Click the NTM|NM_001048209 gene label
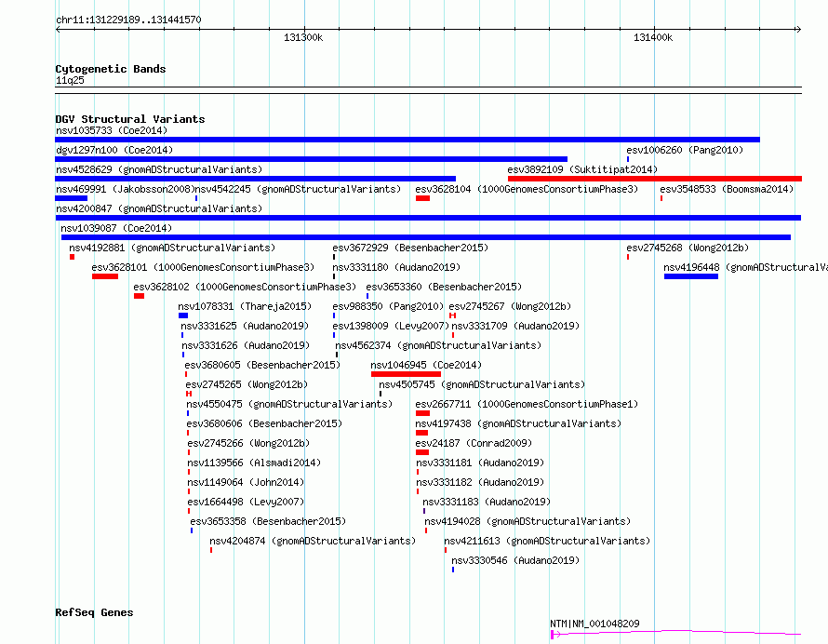 click(594, 624)
